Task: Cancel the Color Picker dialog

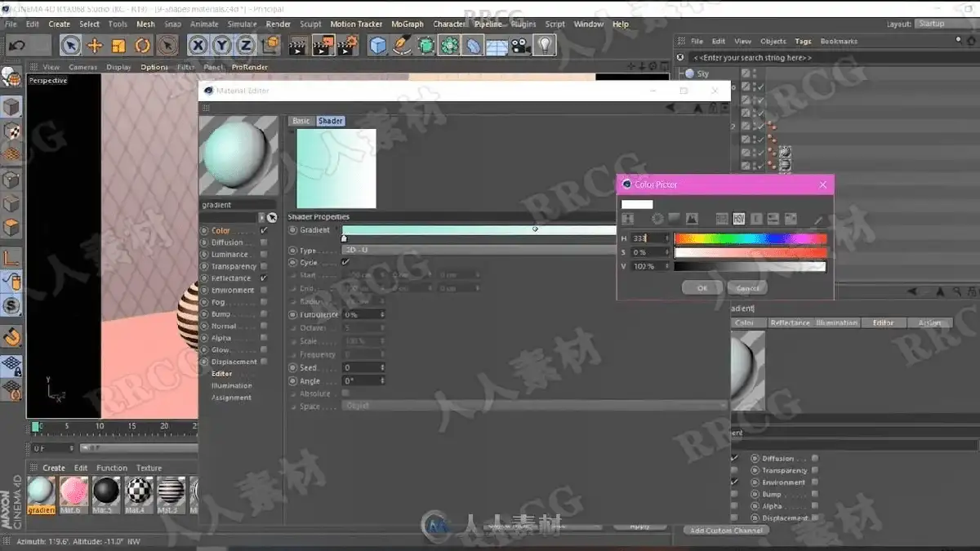Action: [748, 288]
